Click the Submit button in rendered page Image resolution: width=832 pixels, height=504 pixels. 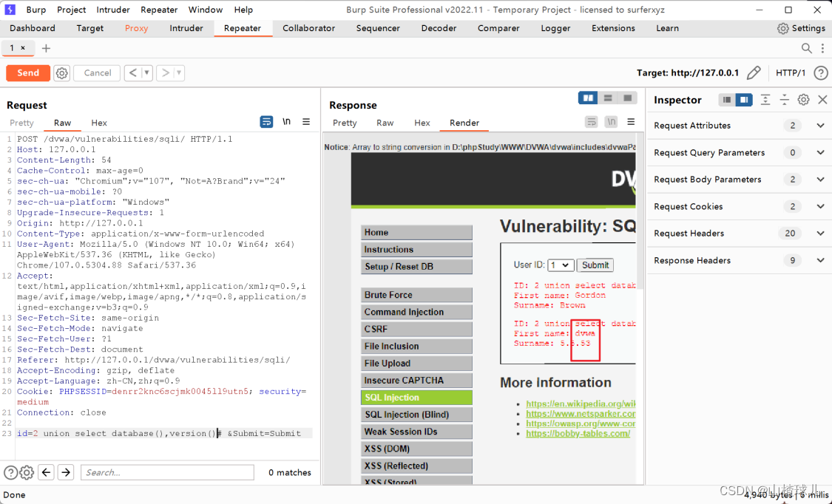595,265
